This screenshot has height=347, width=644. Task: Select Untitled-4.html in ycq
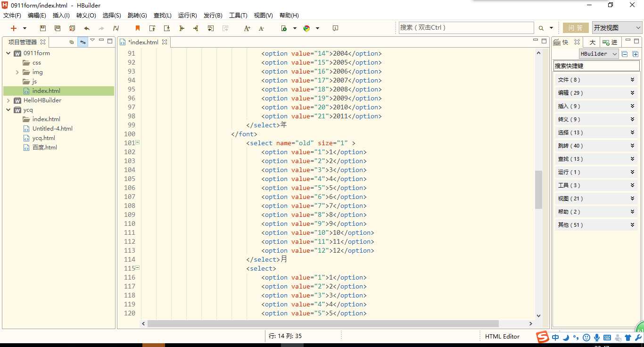(x=52, y=129)
